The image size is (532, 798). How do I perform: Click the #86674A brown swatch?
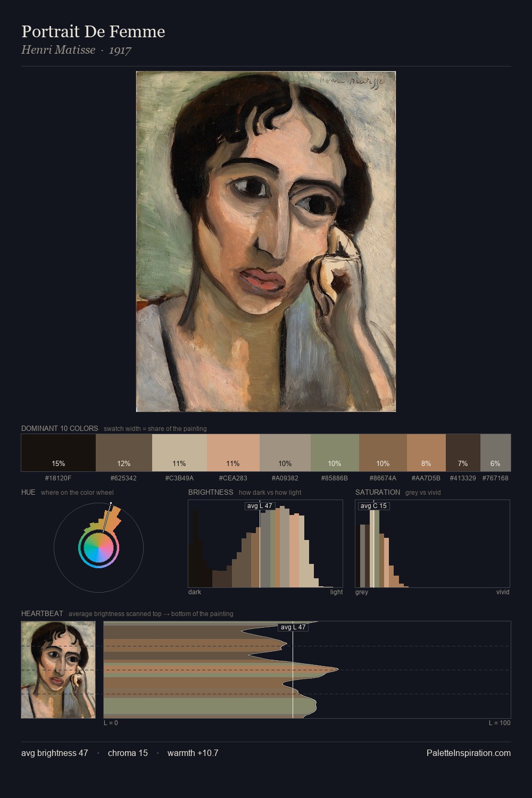pos(383,453)
